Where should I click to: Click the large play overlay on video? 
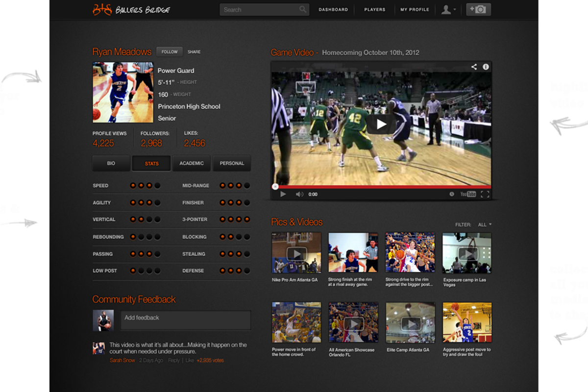(381, 124)
